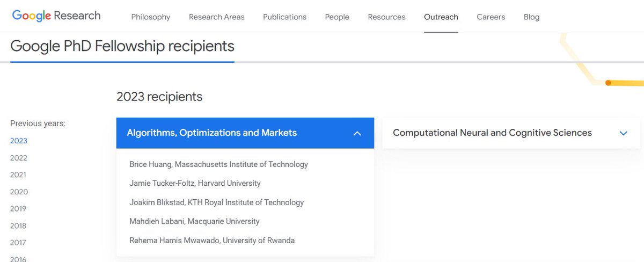The image size is (644, 262).
Task: Go to Publications in top navigation
Action: pyautogui.click(x=284, y=17)
